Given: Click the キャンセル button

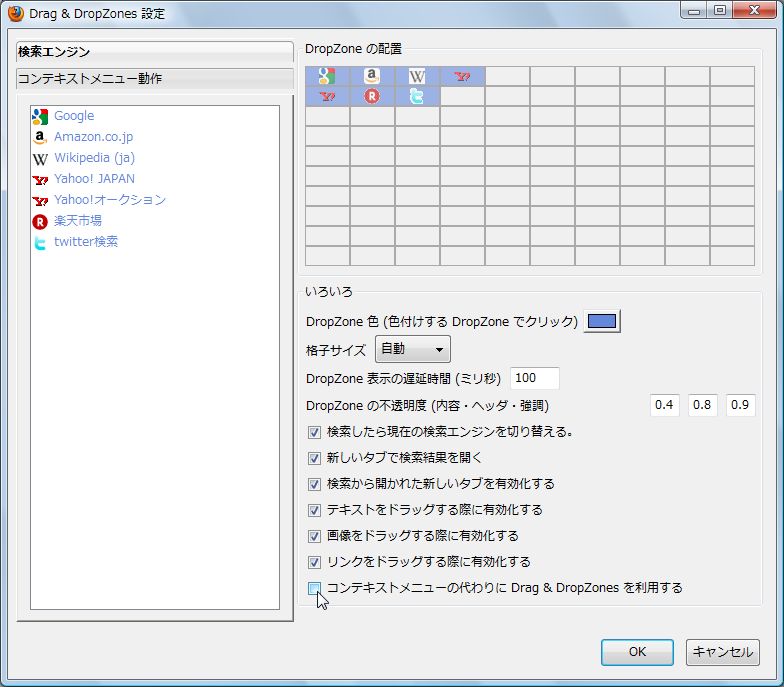Looking at the screenshot, I should pos(722,652).
